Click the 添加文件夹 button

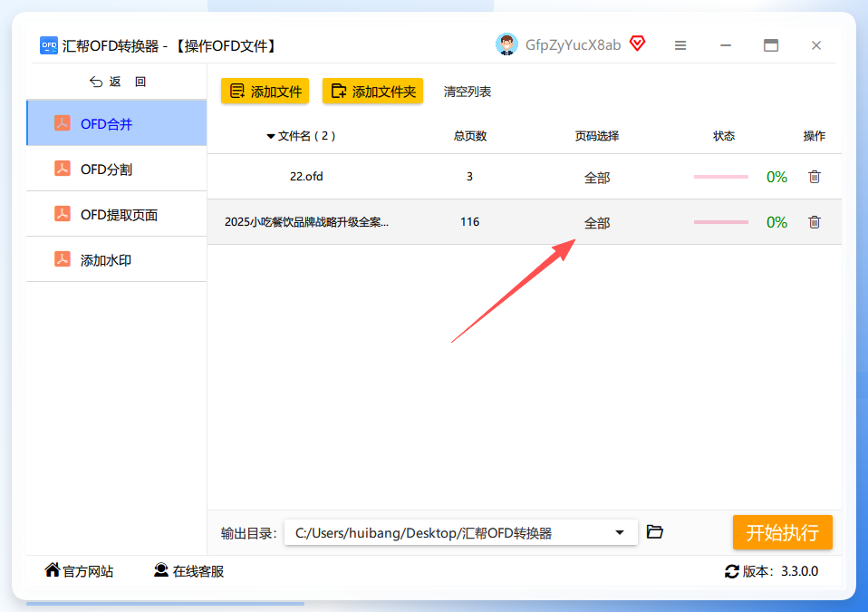(372, 91)
